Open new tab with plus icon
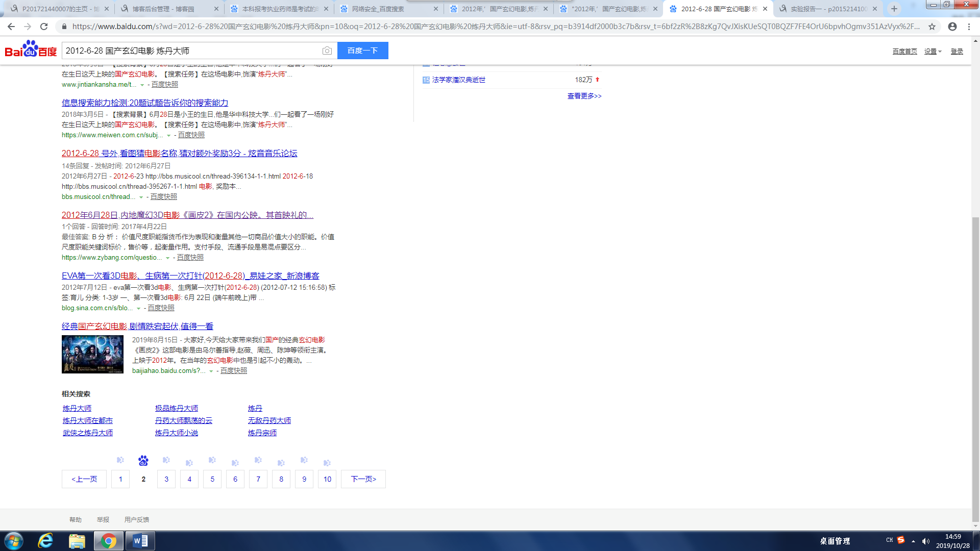 click(894, 9)
